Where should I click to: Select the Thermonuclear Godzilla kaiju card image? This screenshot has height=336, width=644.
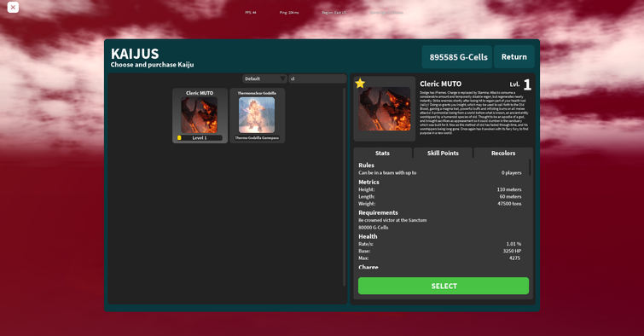pyautogui.click(x=257, y=115)
